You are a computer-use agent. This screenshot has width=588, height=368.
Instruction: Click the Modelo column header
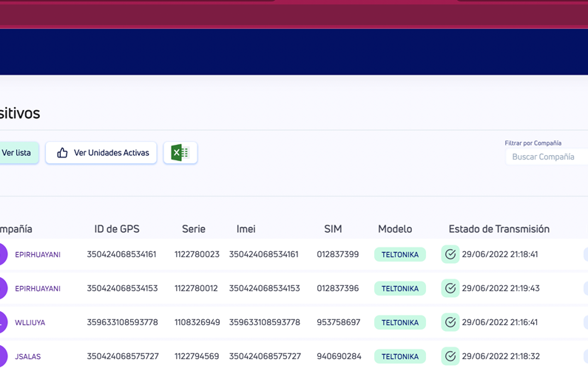[395, 229]
